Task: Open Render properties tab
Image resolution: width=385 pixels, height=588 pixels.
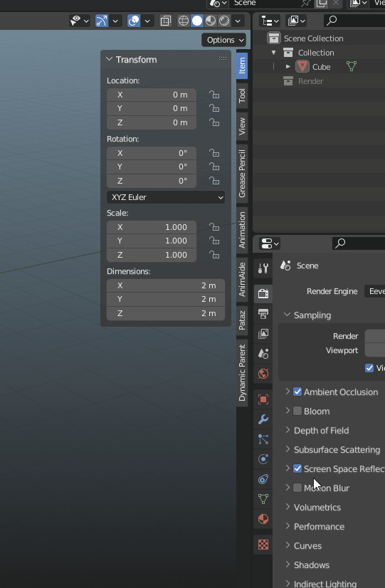Action: coord(263,293)
